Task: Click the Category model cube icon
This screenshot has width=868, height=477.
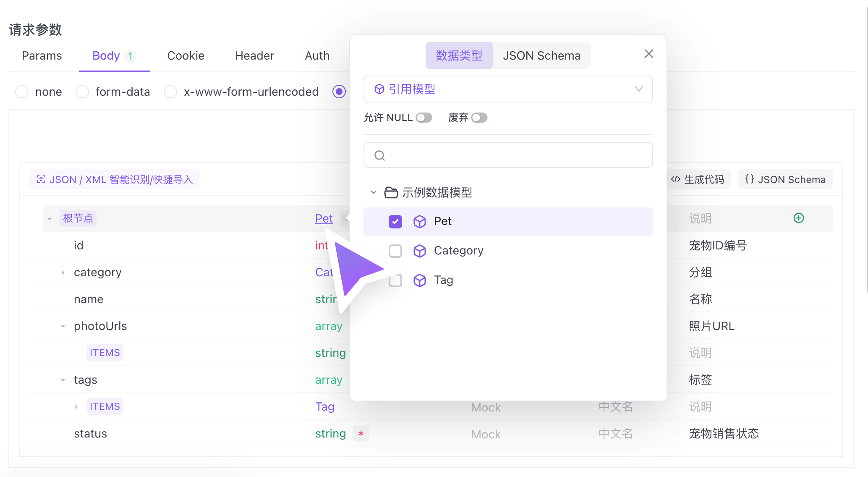Action: [x=419, y=251]
